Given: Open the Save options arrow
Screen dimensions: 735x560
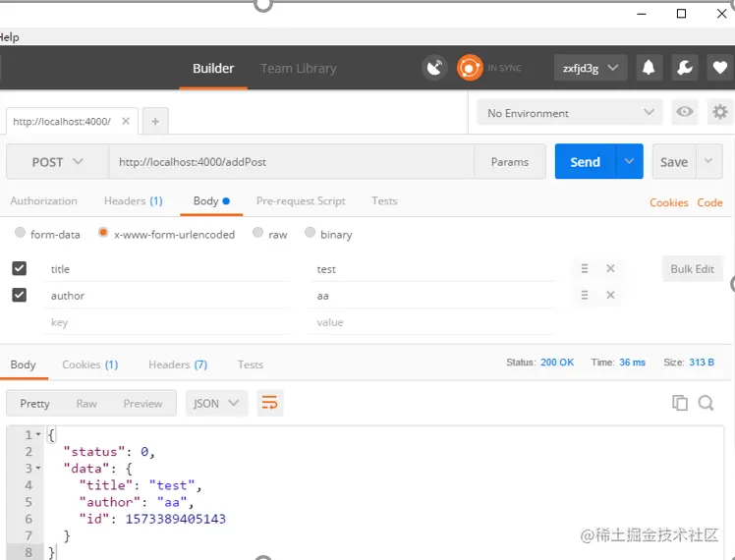Looking at the screenshot, I should click(x=708, y=162).
